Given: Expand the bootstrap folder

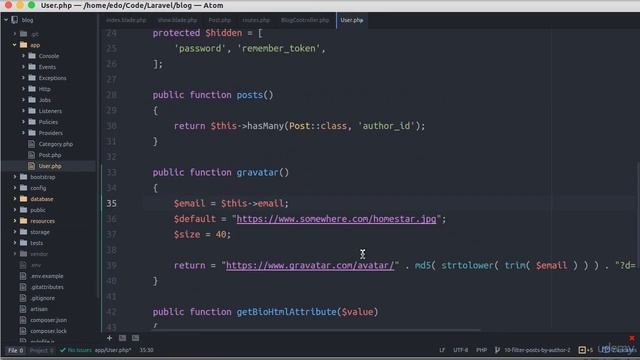Looking at the screenshot, I should pyautogui.click(x=15, y=177).
